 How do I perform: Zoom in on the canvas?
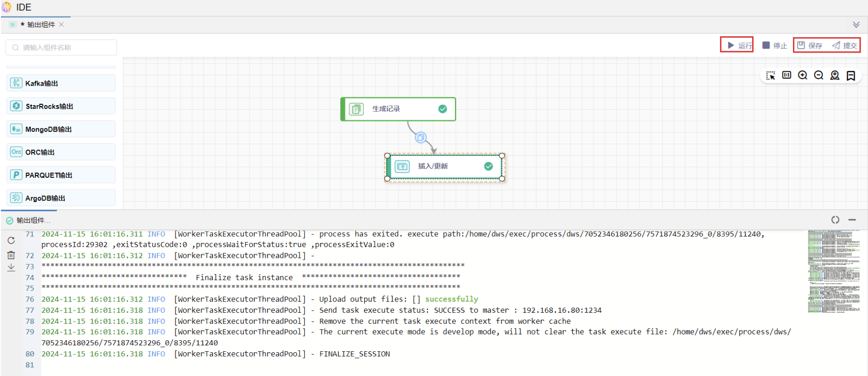(x=802, y=75)
